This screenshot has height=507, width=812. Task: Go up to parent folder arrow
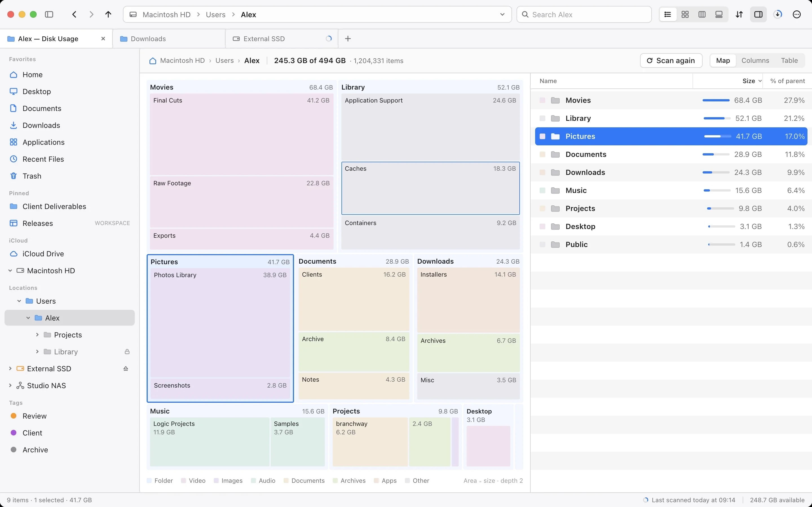pyautogui.click(x=108, y=14)
